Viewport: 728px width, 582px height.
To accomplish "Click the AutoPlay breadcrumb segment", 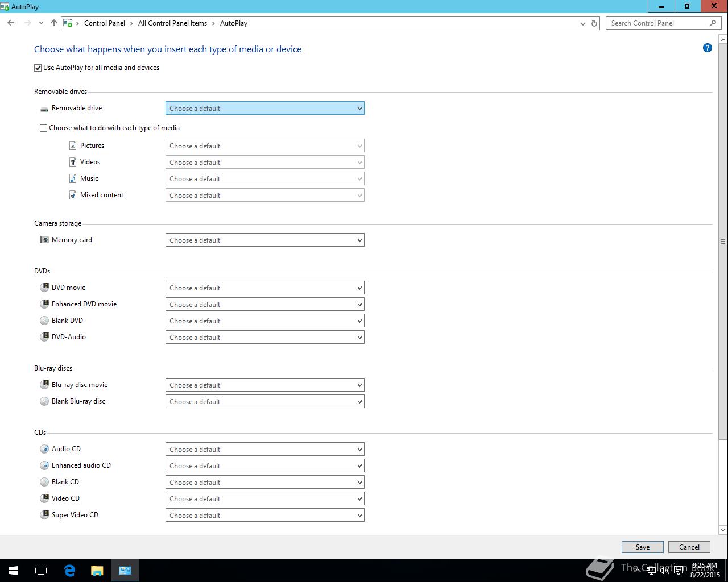I will tap(234, 23).
